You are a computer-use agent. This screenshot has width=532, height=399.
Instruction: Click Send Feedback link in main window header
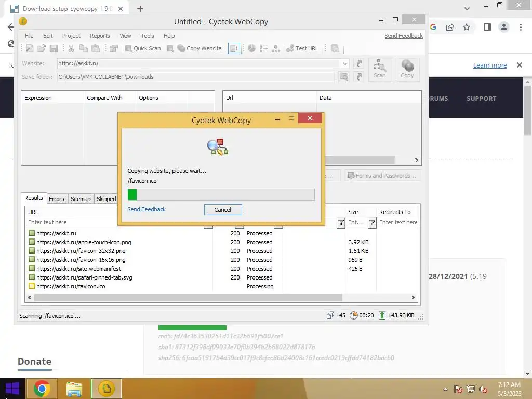pyautogui.click(x=403, y=36)
